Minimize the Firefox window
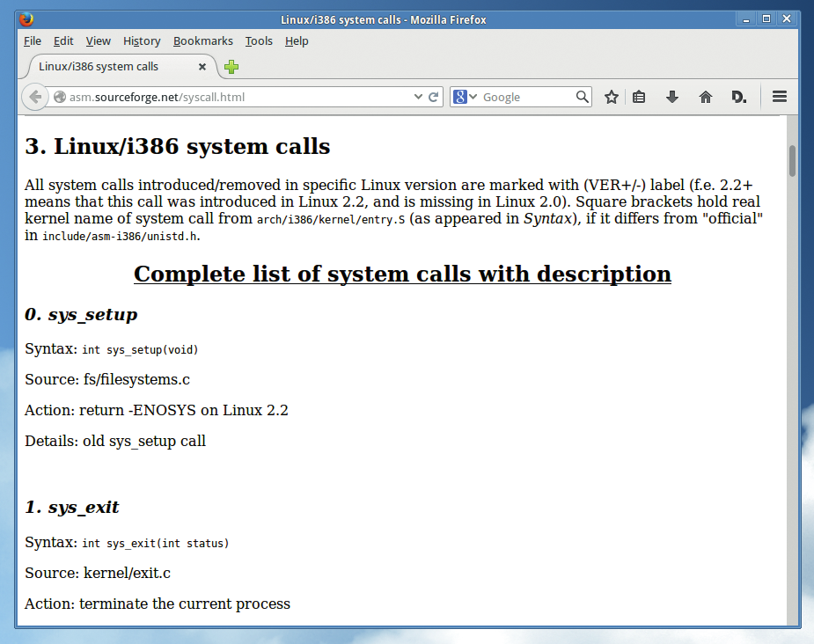Image resolution: width=814 pixels, height=644 pixels. click(746, 19)
